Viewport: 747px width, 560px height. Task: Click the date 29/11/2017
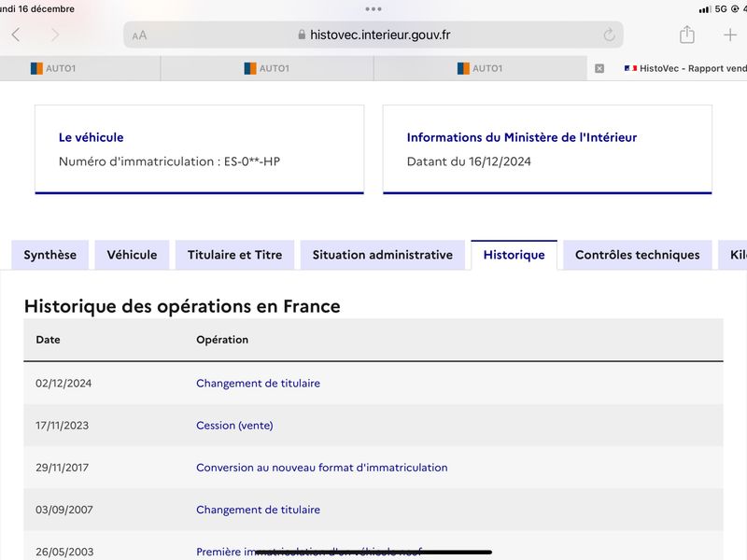coord(62,468)
